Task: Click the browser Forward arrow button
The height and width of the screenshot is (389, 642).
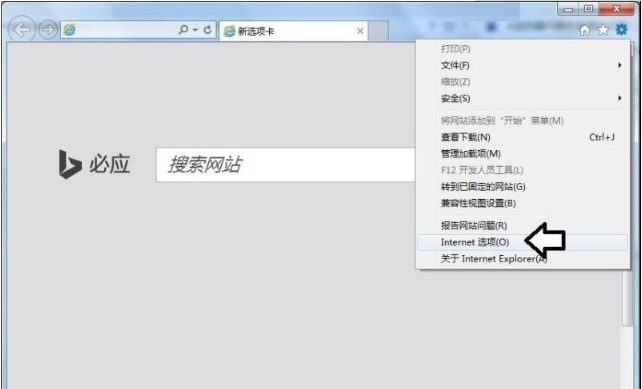Action: [x=48, y=29]
